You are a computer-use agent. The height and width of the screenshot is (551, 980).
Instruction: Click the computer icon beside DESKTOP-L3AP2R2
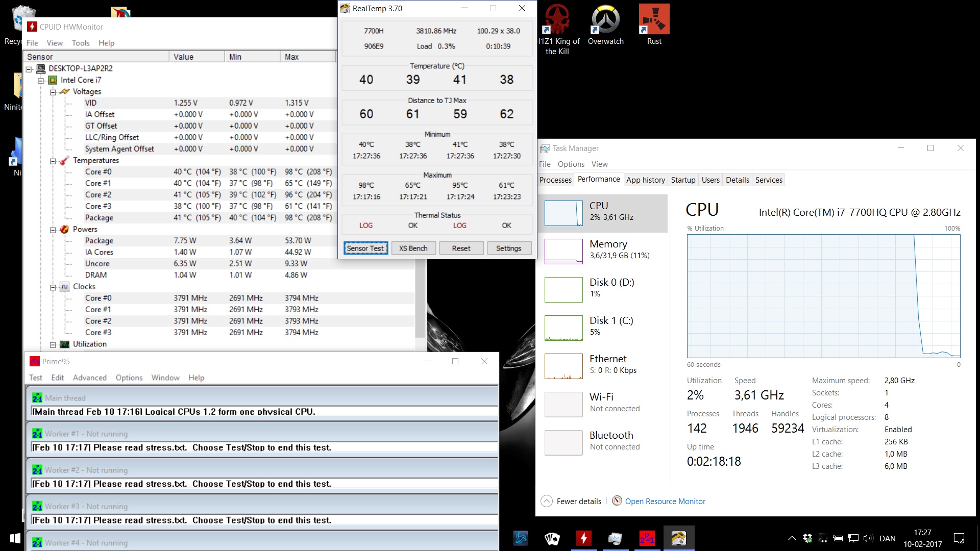point(41,68)
